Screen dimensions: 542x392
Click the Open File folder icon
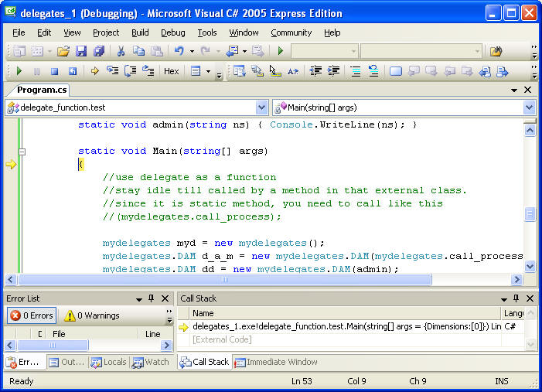[x=63, y=51]
